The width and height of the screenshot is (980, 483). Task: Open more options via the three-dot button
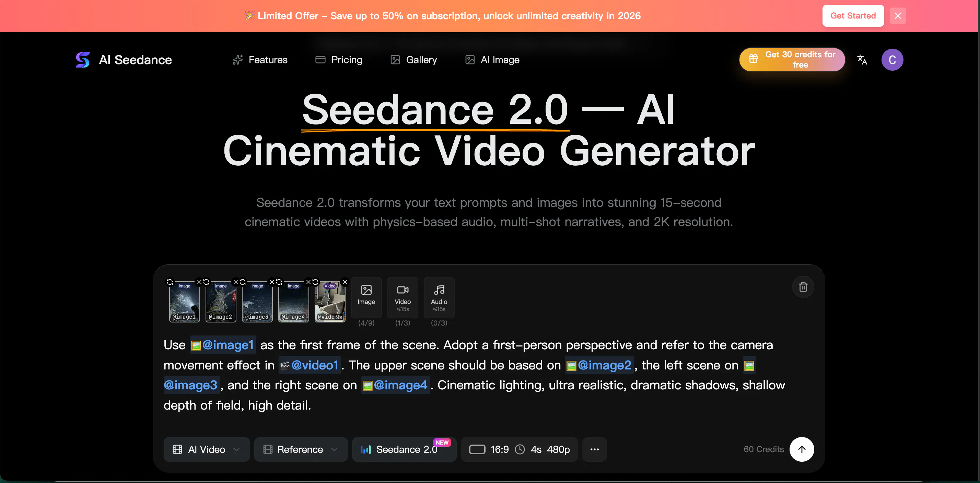coord(594,449)
